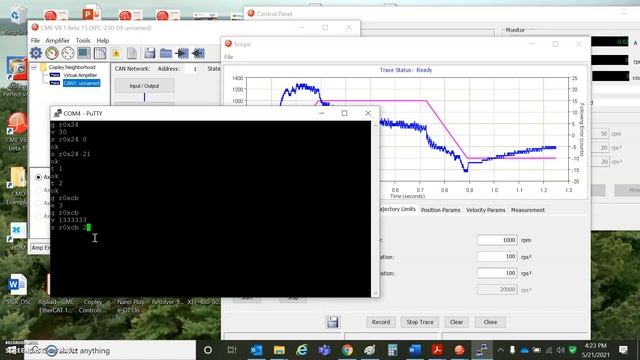Open File Explorer from the taskbar
The image size is (640, 360).
[x=279, y=350]
